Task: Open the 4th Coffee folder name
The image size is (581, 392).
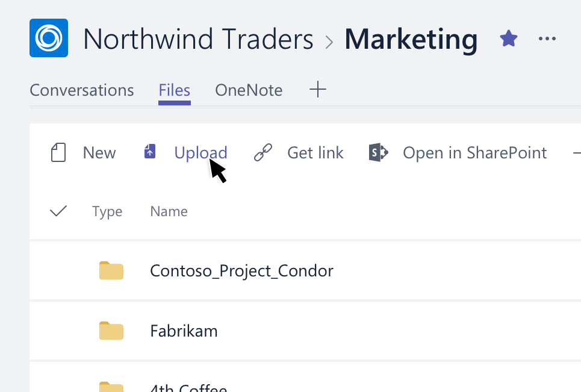Action: (188, 388)
